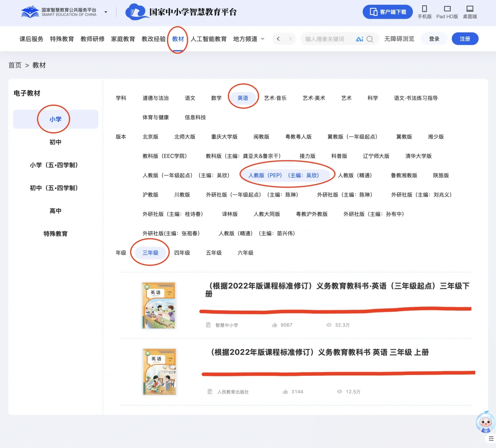Image resolution: width=496 pixels, height=448 pixels.
Task: Select 初中 in the sidebar
Action: (55, 142)
